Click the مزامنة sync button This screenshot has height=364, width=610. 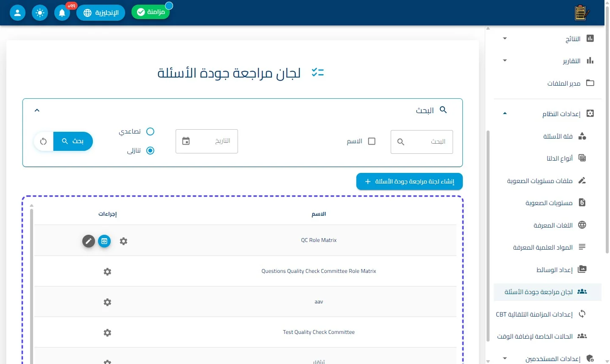151,12
